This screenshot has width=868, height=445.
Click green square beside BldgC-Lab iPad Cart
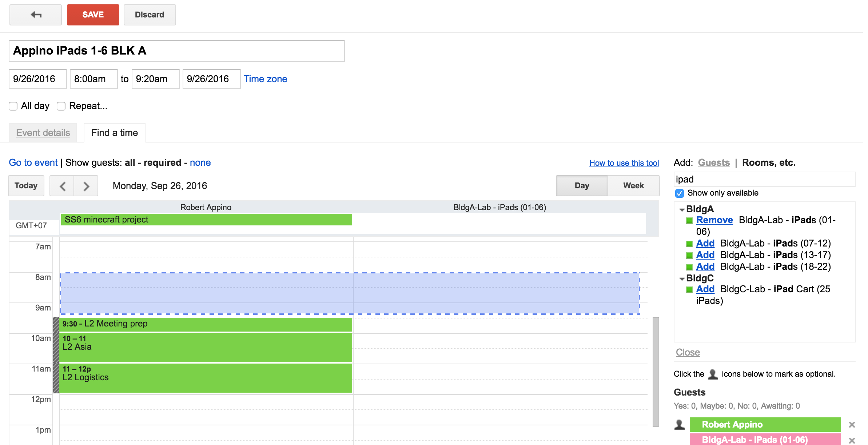(689, 289)
